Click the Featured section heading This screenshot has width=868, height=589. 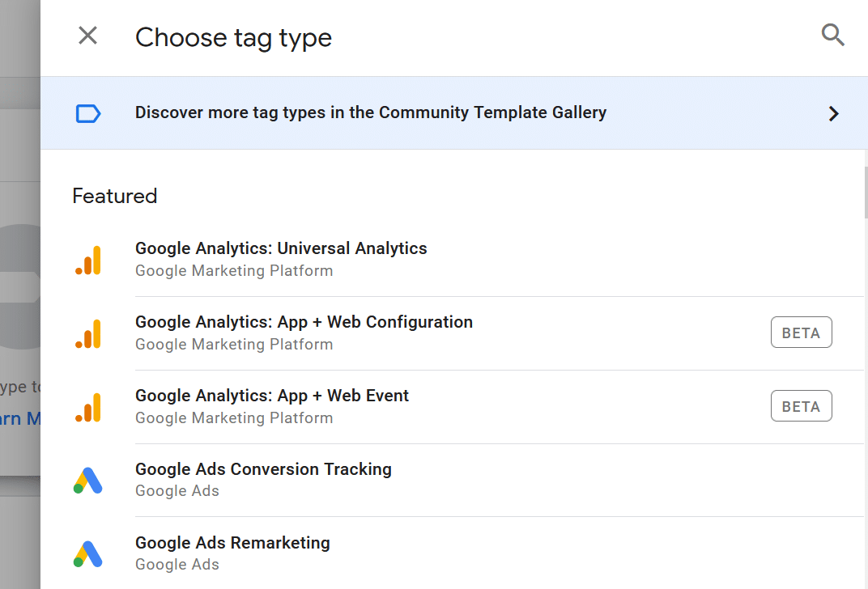coord(115,196)
